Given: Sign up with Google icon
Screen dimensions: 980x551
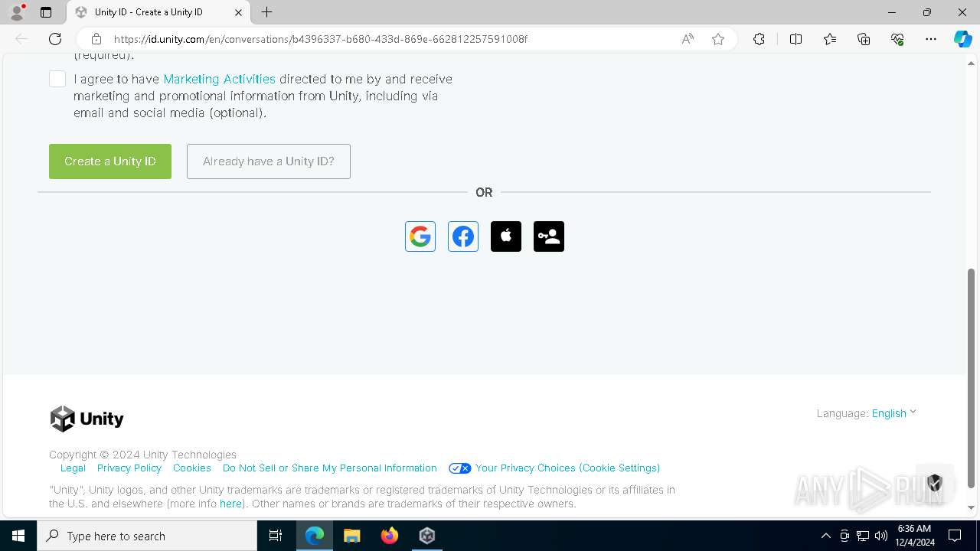Looking at the screenshot, I should coord(420,236).
